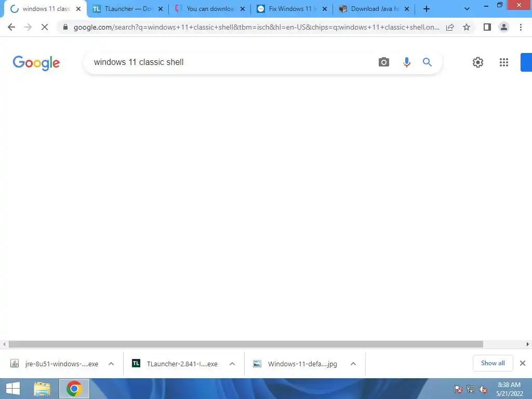View site info via the lock icon
This screenshot has height=399, width=532.
65,27
